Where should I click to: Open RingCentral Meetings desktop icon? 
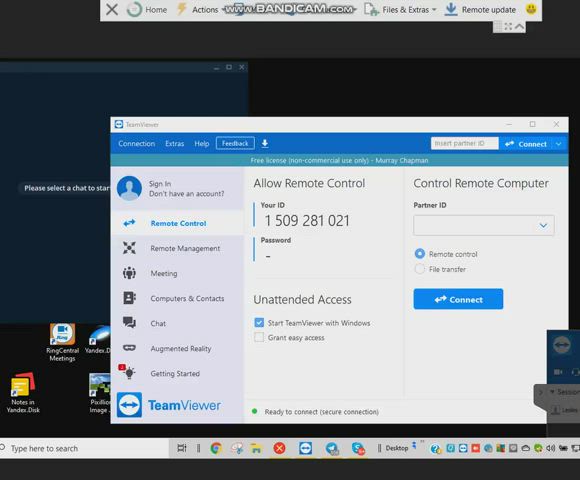pyautogui.click(x=63, y=342)
